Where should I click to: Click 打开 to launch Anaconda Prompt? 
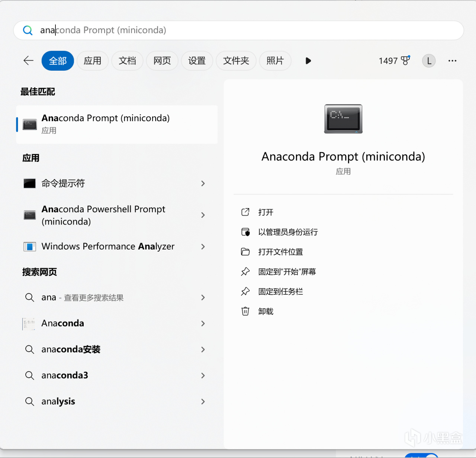pos(266,212)
